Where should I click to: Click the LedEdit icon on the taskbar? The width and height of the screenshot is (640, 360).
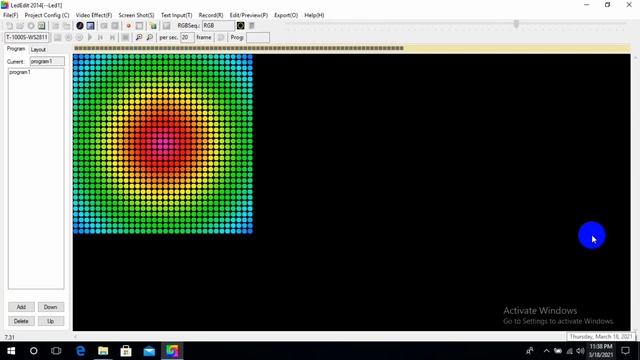172,351
